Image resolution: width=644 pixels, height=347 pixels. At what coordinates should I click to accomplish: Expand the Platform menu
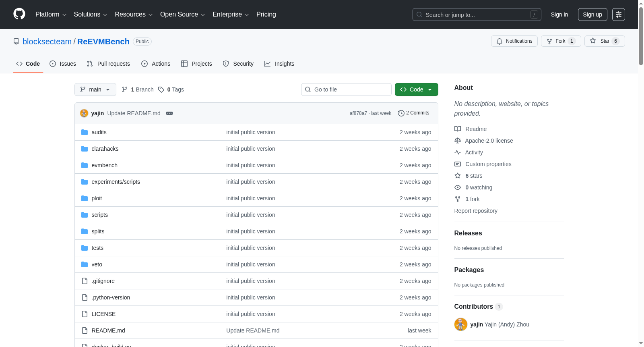(51, 15)
